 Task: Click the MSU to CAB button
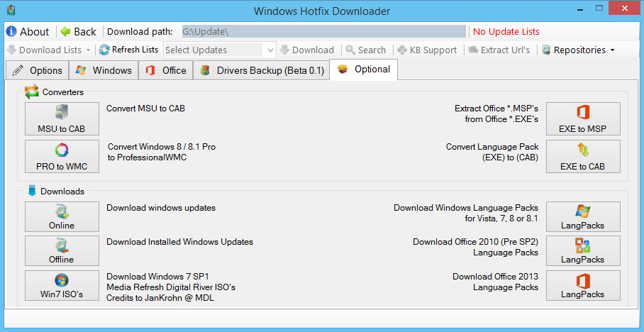62,118
